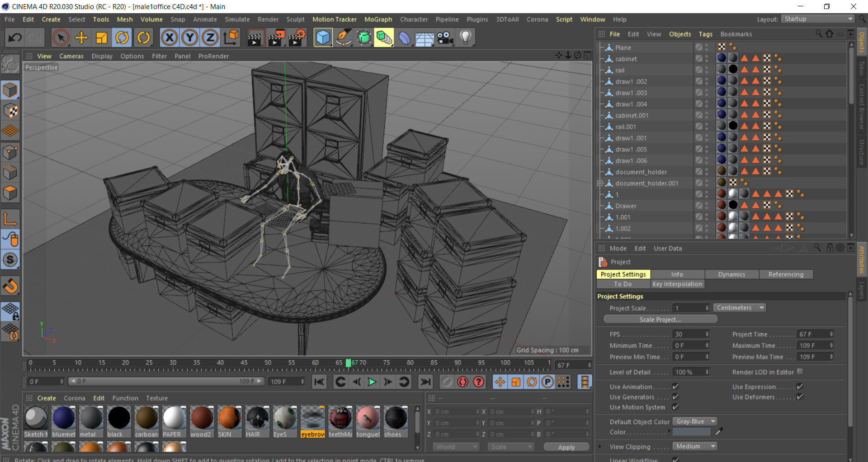
Task: Expand the document_holder.001 hierarchy
Action: (600, 183)
